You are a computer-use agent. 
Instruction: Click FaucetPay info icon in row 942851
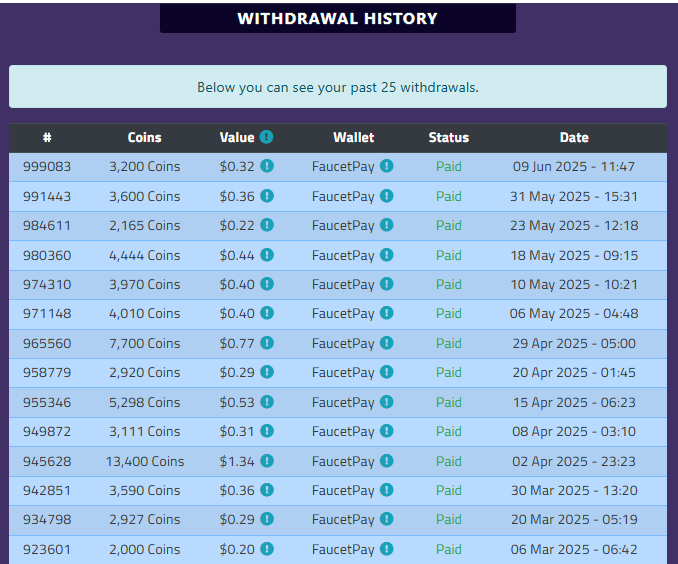click(387, 490)
